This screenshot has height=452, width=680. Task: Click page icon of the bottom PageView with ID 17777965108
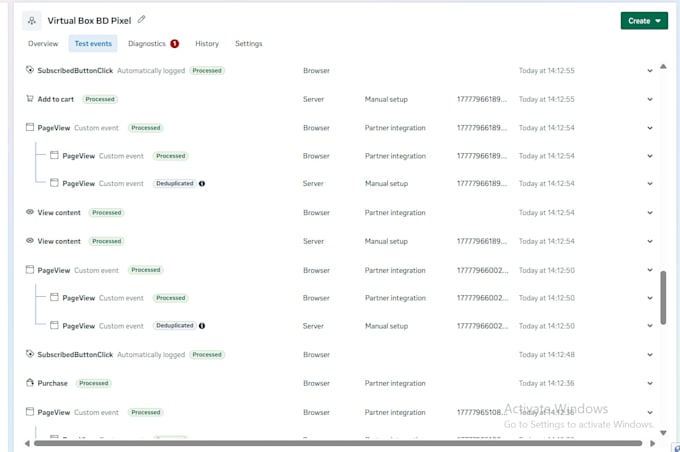[x=29, y=412]
